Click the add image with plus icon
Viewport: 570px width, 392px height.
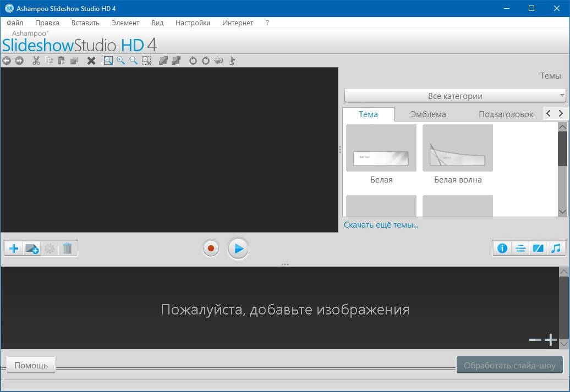[31, 249]
